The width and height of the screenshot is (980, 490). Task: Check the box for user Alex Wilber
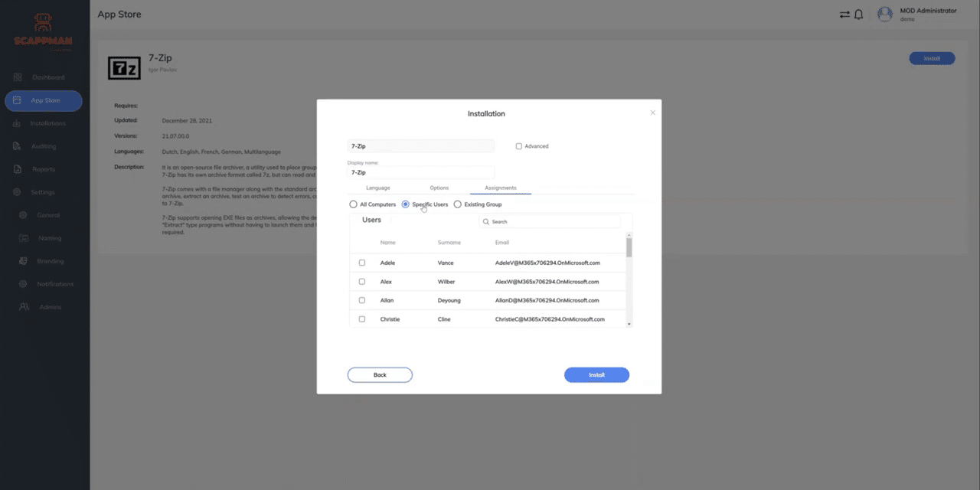[362, 282]
